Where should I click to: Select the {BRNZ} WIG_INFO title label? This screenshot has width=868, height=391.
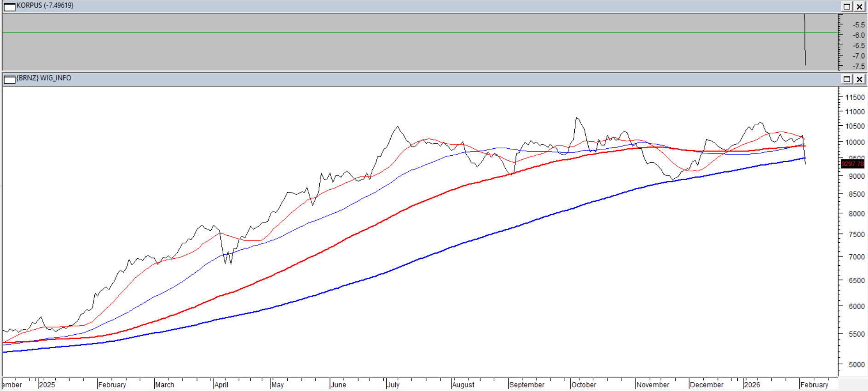(44, 78)
